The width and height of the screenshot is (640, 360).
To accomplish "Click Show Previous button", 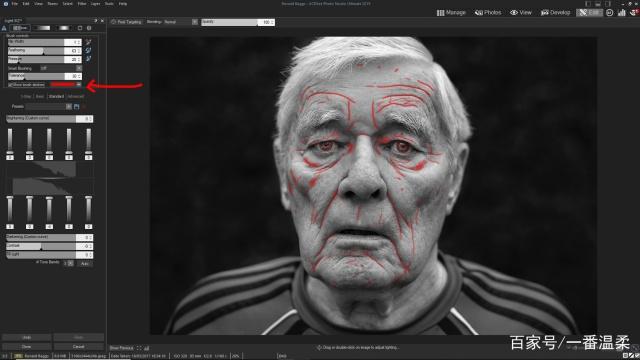I will [x=122, y=348].
